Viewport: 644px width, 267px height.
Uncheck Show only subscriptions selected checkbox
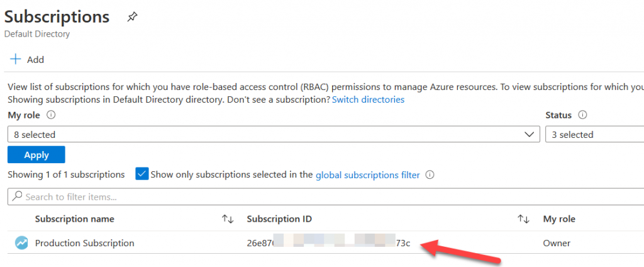click(142, 174)
